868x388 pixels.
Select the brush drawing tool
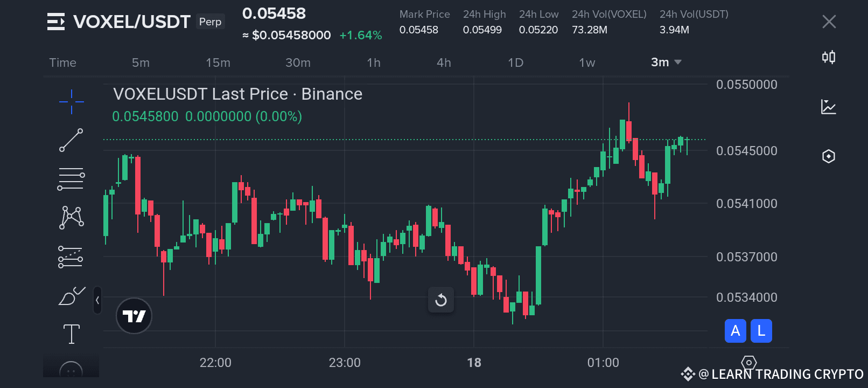72,296
